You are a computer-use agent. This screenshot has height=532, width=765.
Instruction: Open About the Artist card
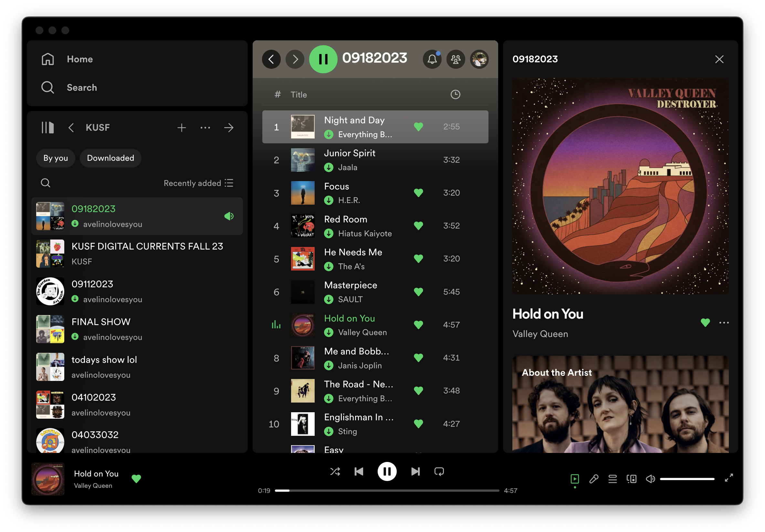point(620,404)
